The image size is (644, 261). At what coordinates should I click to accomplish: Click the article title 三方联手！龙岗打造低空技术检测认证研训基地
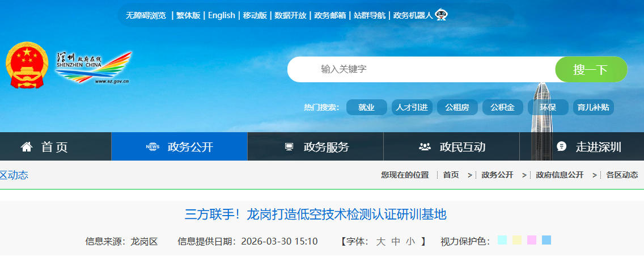[x=315, y=214]
